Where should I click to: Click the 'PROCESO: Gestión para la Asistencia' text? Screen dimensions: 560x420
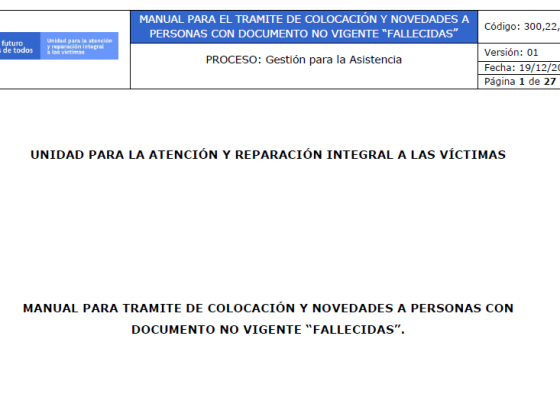[x=304, y=60]
